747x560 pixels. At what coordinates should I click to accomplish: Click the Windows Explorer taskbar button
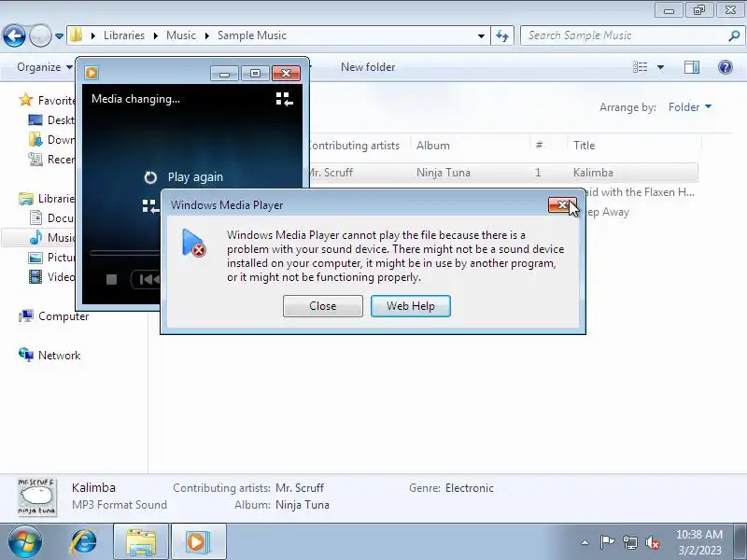coord(141,542)
